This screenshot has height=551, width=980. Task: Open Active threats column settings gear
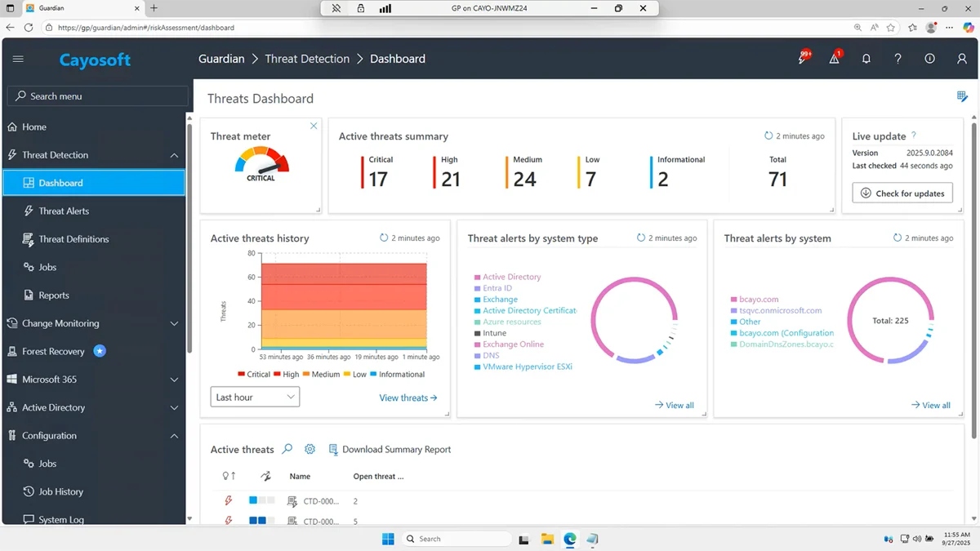click(310, 449)
